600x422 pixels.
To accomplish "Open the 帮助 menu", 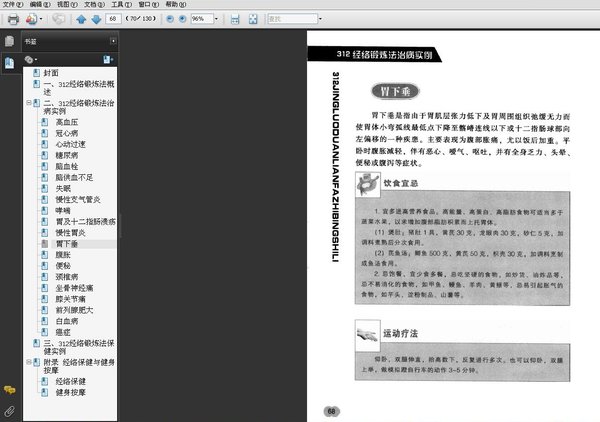I will [176, 5].
